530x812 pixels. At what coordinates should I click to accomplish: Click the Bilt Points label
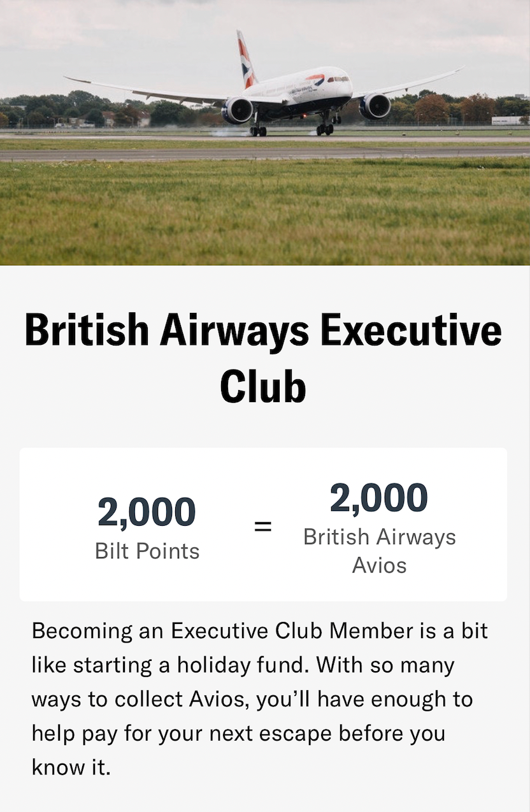(147, 551)
